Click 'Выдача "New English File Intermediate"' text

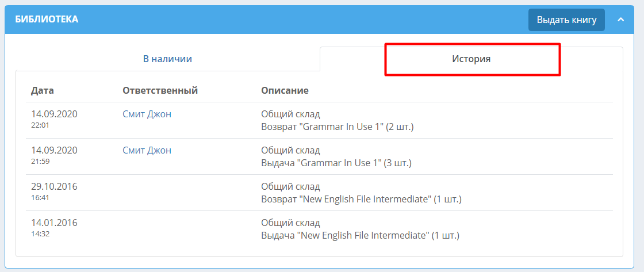(345, 236)
